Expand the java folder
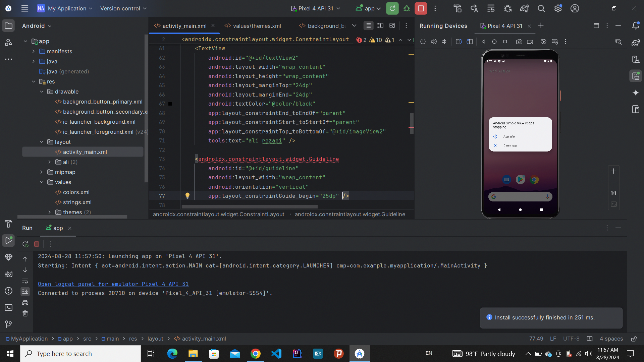 pos(34,61)
